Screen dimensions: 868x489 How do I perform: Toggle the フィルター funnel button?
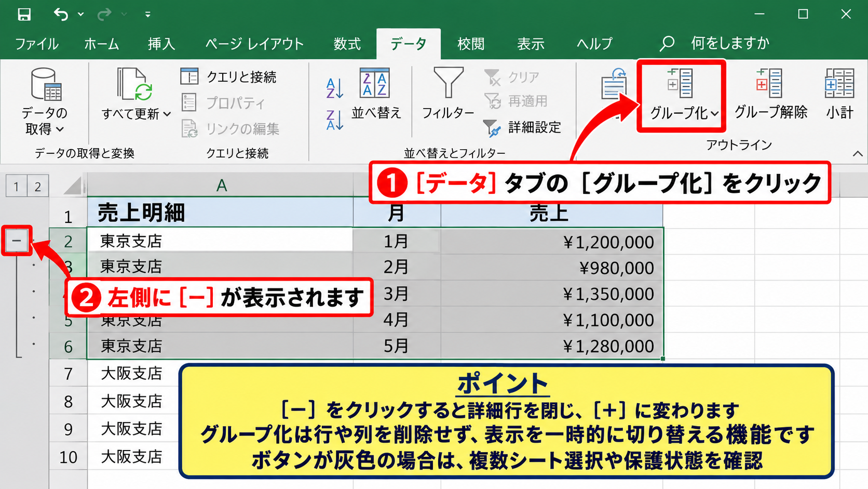448,94
